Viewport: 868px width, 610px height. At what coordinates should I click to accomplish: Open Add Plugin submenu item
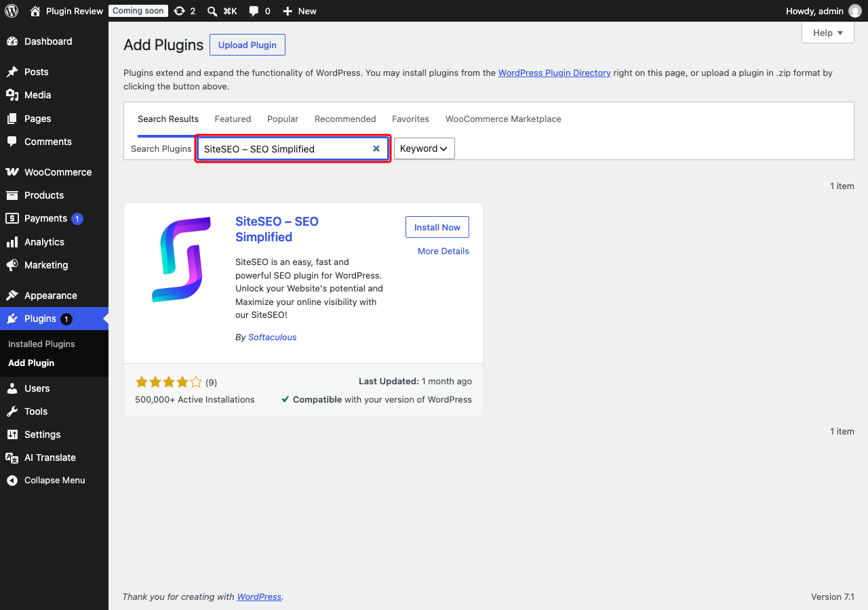tap(31, 363)
